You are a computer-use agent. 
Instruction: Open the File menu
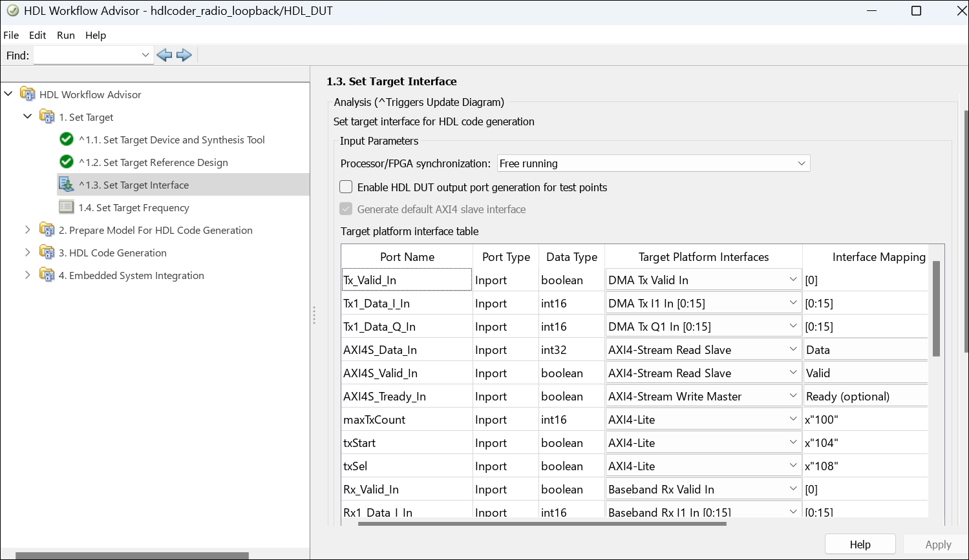[x=11, y=36]
